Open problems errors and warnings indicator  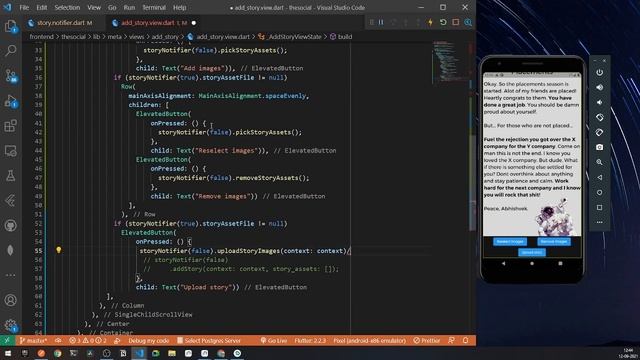88,340
